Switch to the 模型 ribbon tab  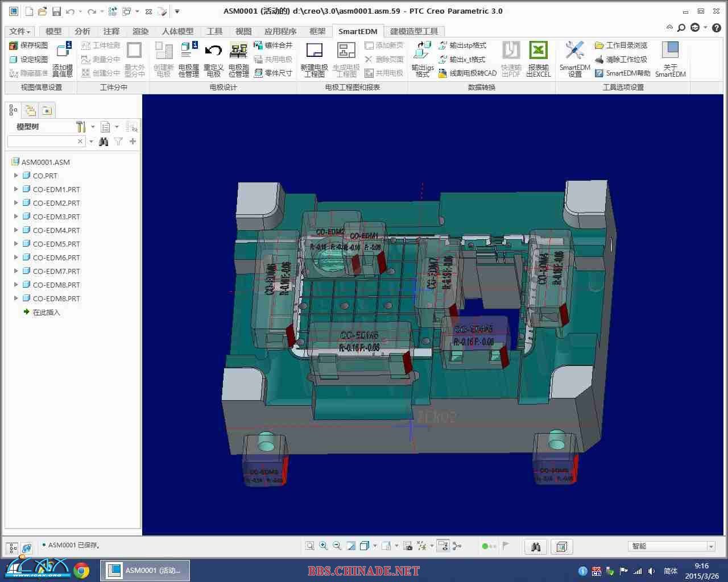point(53,31)
